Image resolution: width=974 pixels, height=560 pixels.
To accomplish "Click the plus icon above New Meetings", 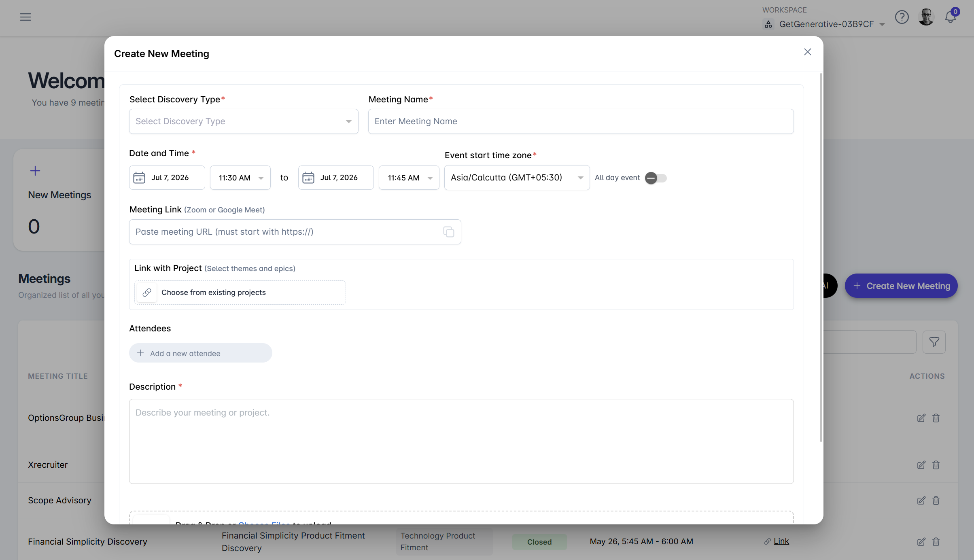I will coord(35,171).
